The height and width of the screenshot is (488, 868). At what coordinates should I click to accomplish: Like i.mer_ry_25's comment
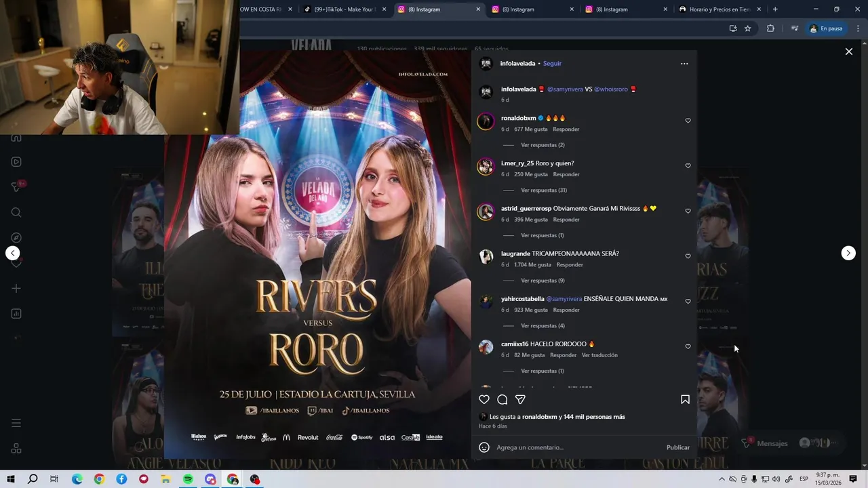688,166
